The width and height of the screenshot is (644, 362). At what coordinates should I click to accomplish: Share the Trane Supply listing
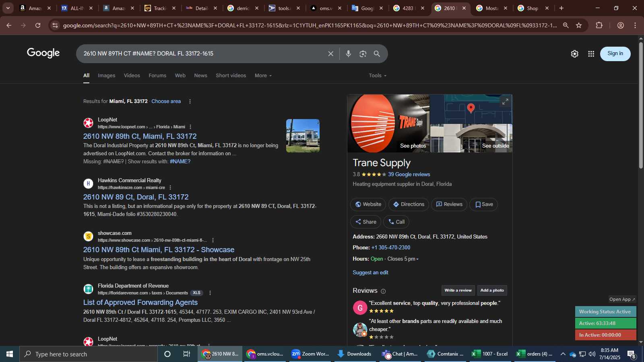(365, 222)
